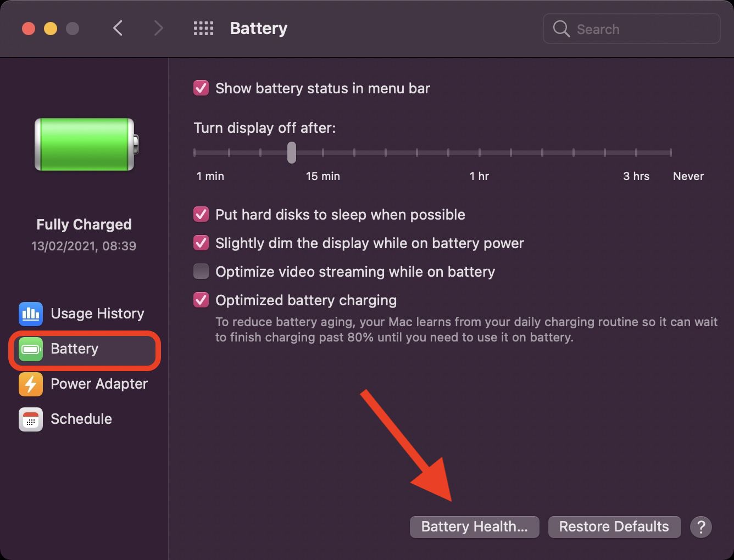Open the Battery pane from the sidebar

(74, 349)
